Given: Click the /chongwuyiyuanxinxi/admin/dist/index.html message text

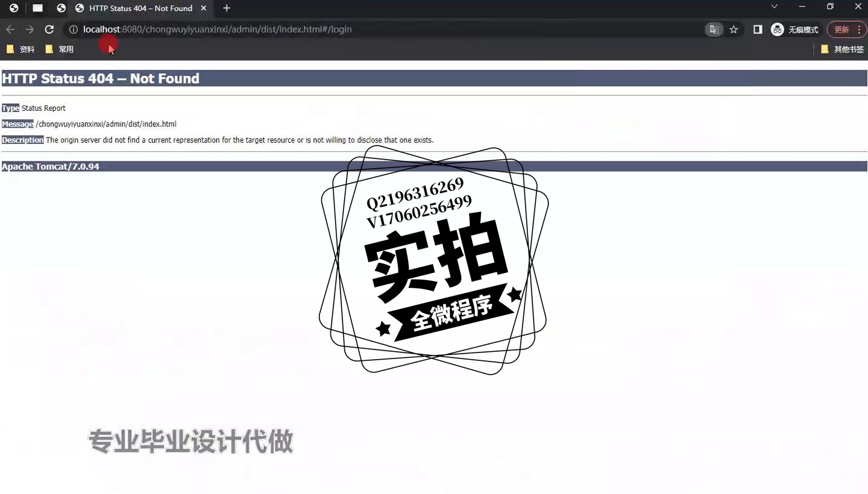Looking at the screenshot, I should point(106,124).
